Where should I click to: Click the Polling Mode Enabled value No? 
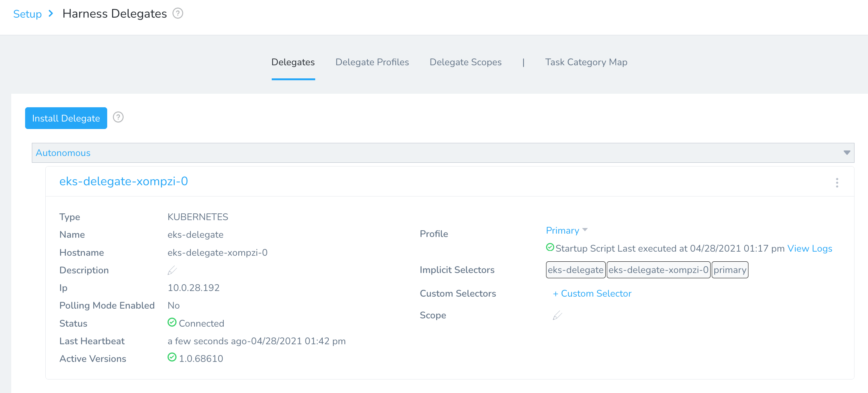coord(174,305)
